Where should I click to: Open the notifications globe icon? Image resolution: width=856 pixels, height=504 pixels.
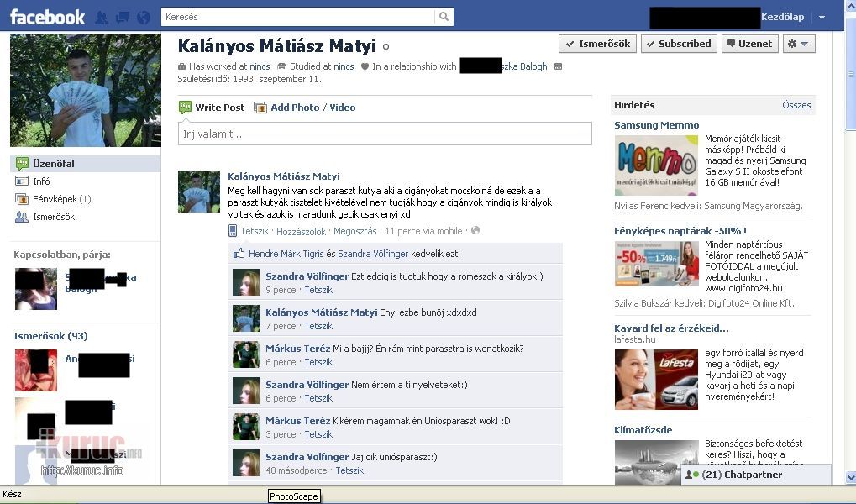coord(143,18)
